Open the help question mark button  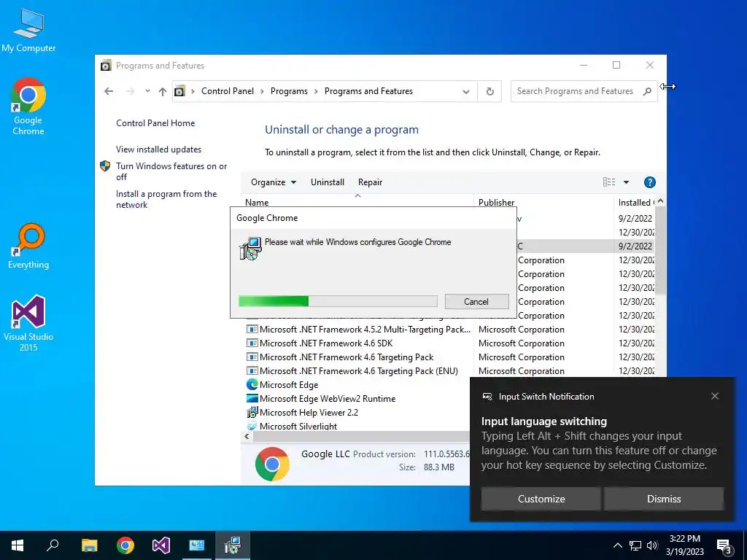coord(649,182)
